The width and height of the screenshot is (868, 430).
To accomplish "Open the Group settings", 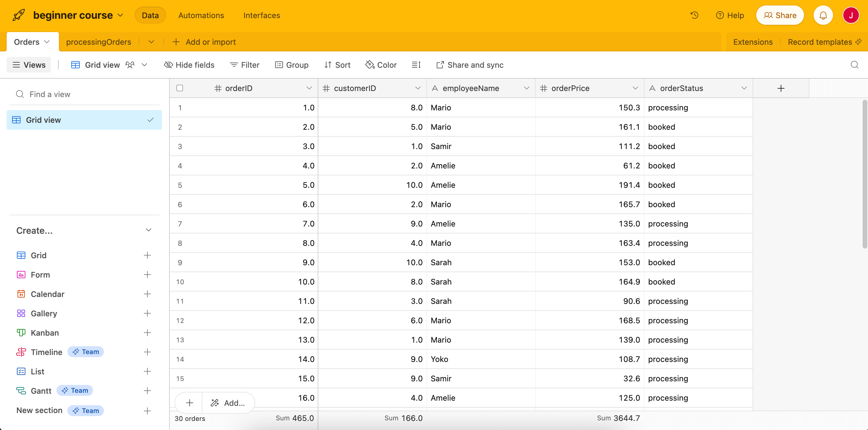I will coord(292,65).
